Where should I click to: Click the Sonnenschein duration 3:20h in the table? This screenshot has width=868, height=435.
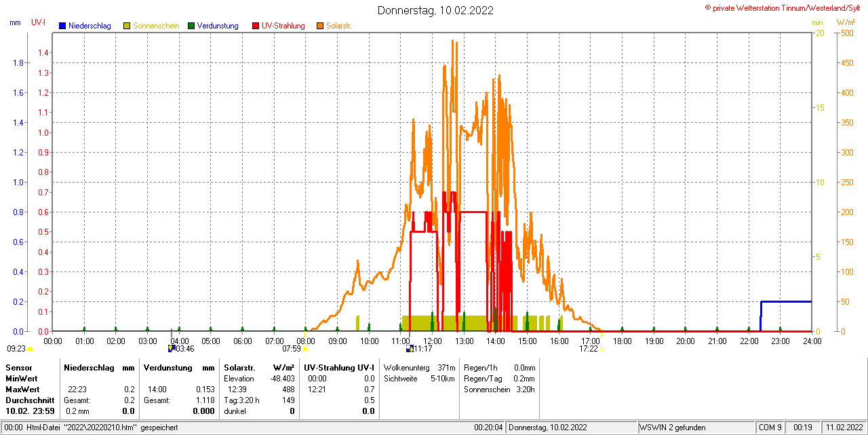pos(525,390)
